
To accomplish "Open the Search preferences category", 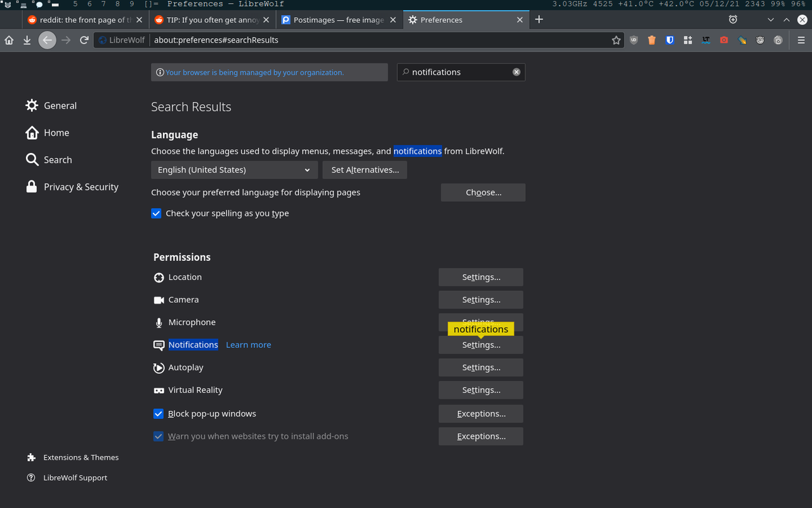I will pos(49,160).
